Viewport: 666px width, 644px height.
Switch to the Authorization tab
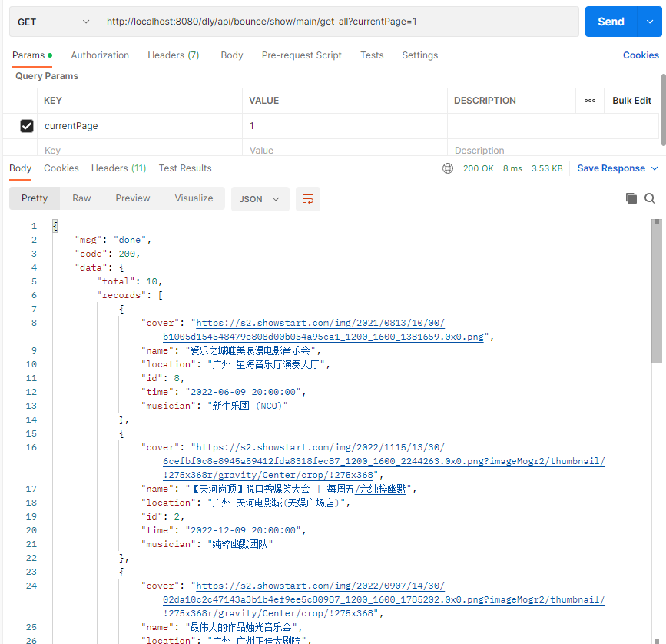click(100, 55)
